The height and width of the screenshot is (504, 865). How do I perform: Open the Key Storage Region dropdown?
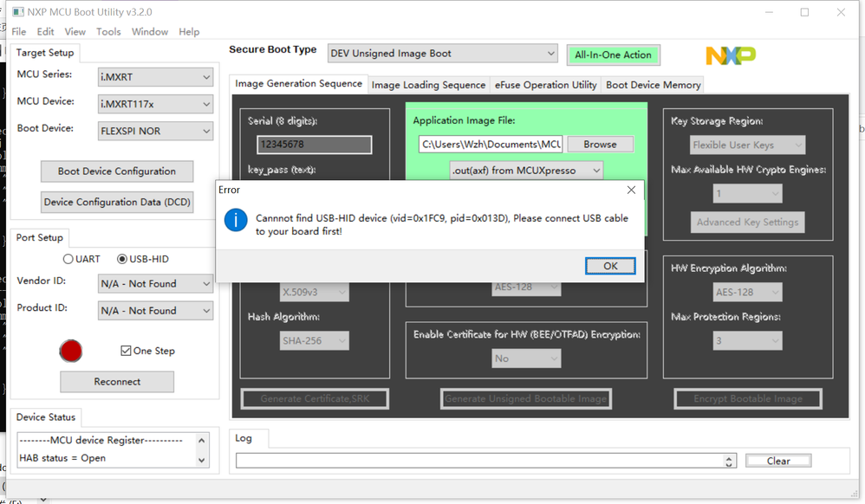pyautogui.click(x=747, y=145)
